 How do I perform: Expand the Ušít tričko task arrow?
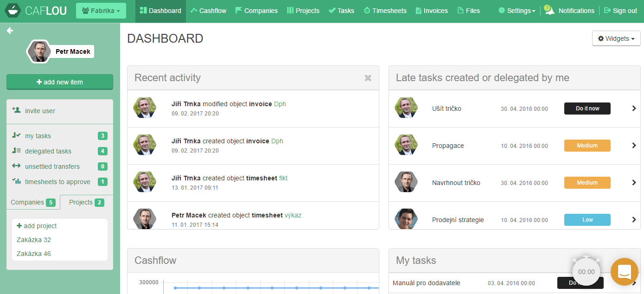(x=634, y=109)
